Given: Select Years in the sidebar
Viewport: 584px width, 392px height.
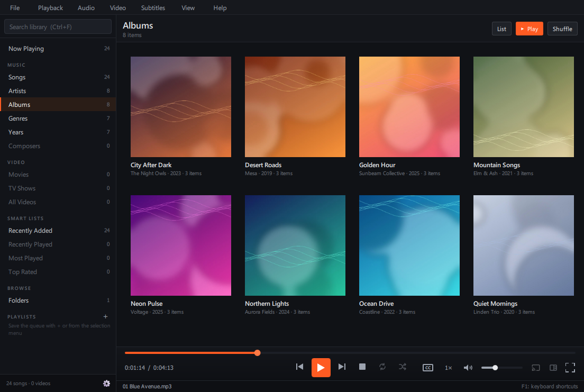Looking at the screenshot, I should point(58,132).
